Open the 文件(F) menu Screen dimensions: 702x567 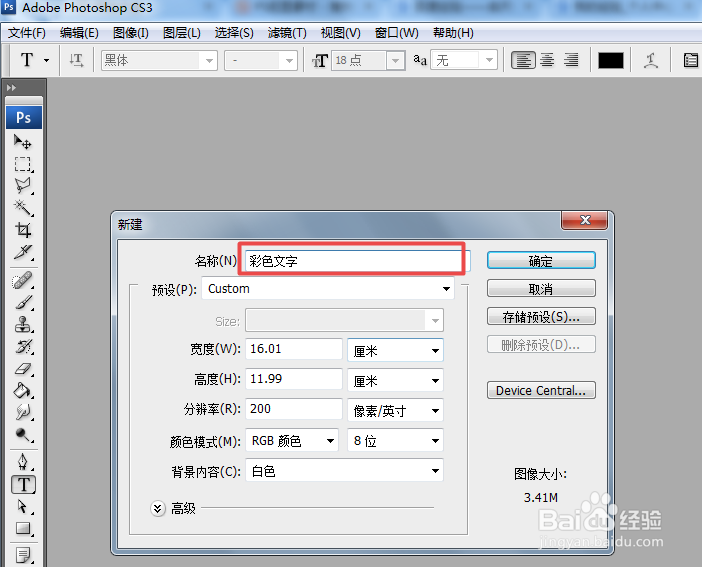point(27,33)
